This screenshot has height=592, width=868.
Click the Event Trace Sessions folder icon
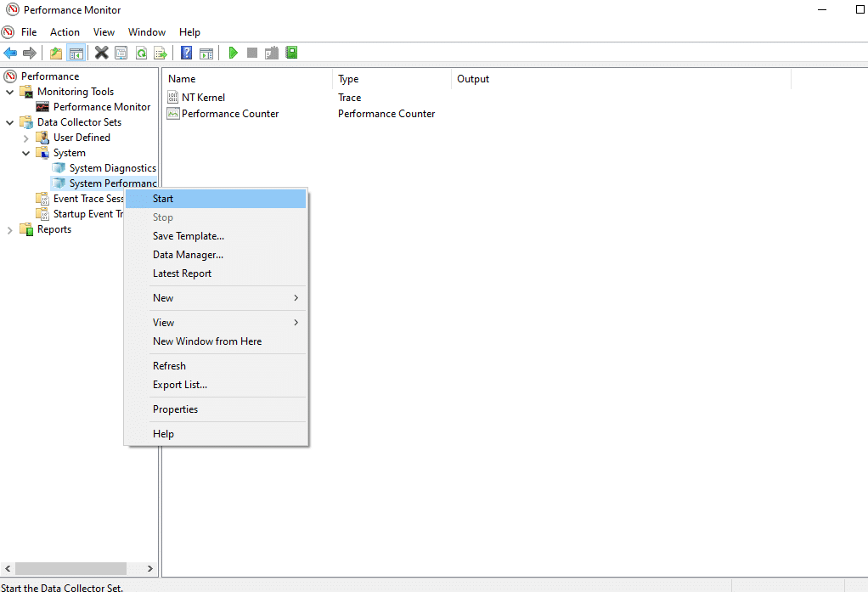tap(42, 199)
